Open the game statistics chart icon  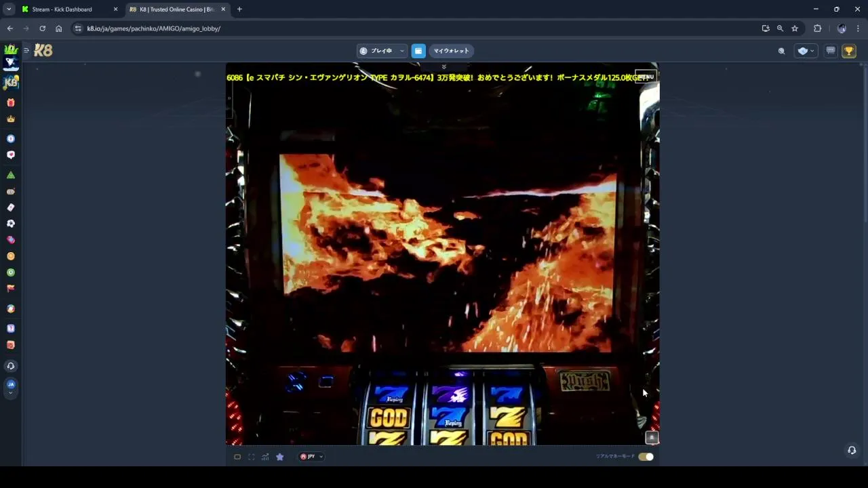pyautogui.click(x=265, y=457)
